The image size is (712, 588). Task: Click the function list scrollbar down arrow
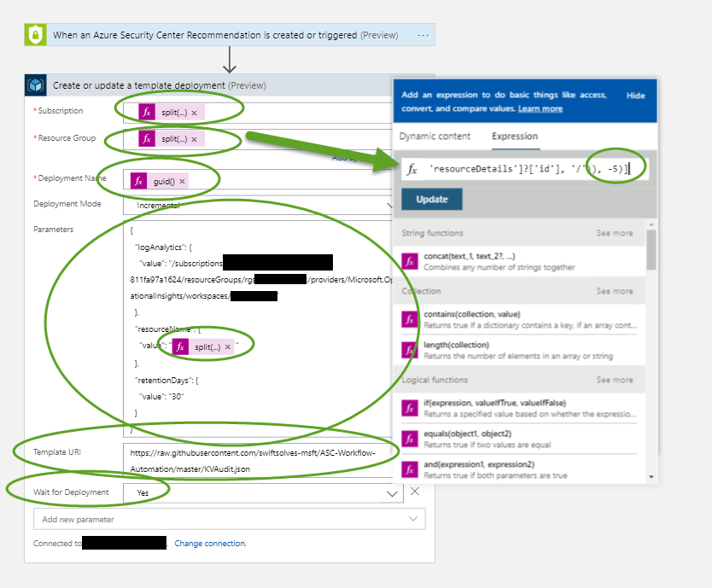[x=651, y=477]
